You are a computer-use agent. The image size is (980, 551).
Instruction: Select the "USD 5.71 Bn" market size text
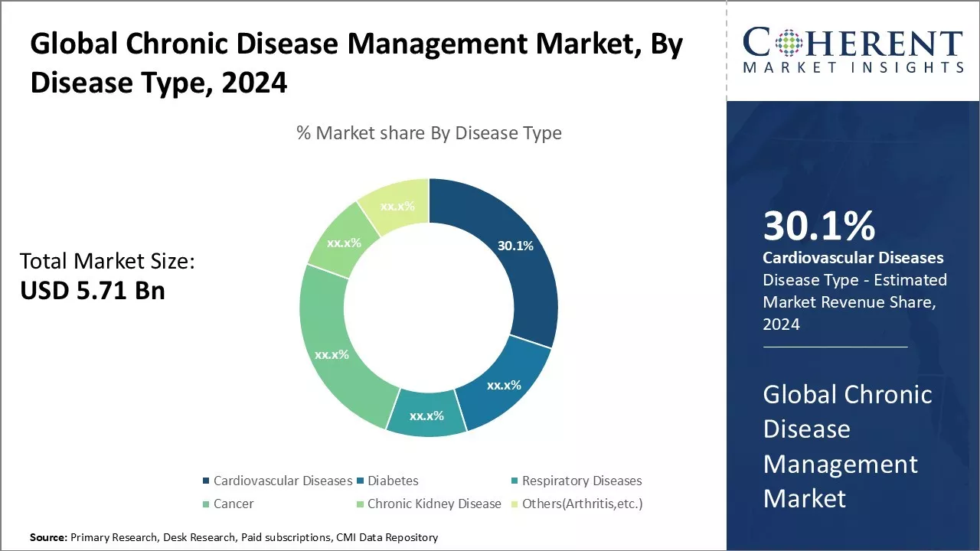pyautogui.click(x=93, y=290)
